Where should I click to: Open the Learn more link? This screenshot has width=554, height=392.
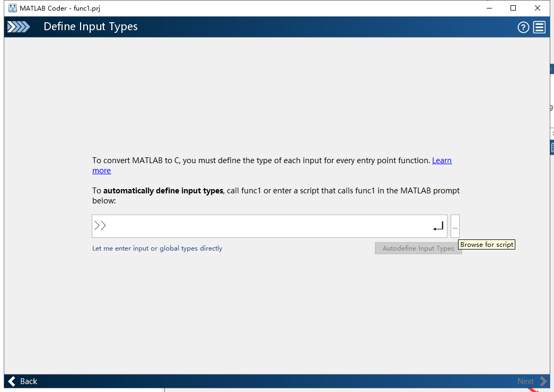[x=442, y=161]
